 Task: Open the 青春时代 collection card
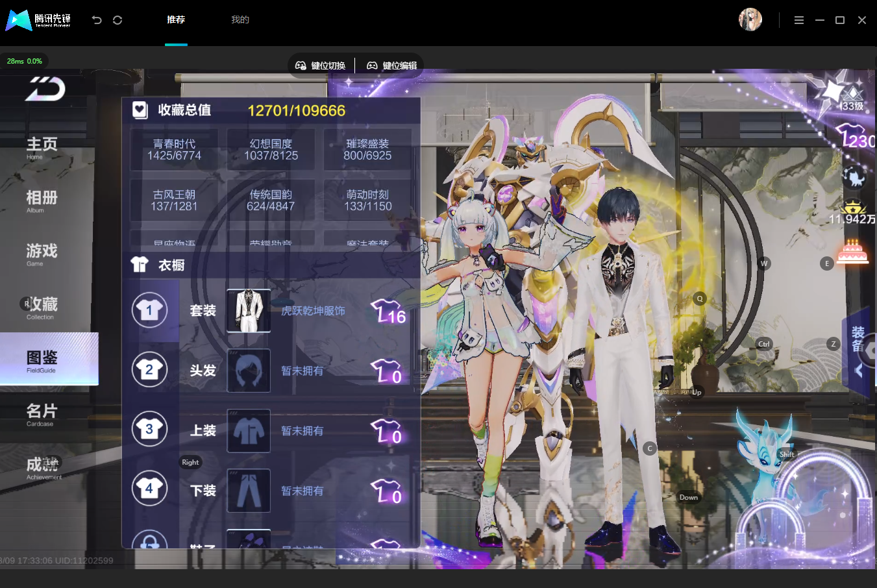pyautogui.click(x=174, y=149)
